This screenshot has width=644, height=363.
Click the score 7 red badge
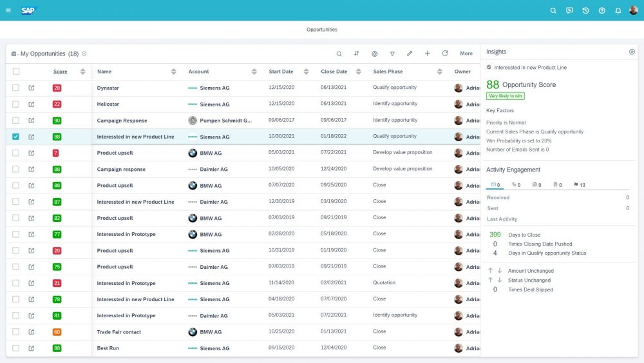(55, 153)
